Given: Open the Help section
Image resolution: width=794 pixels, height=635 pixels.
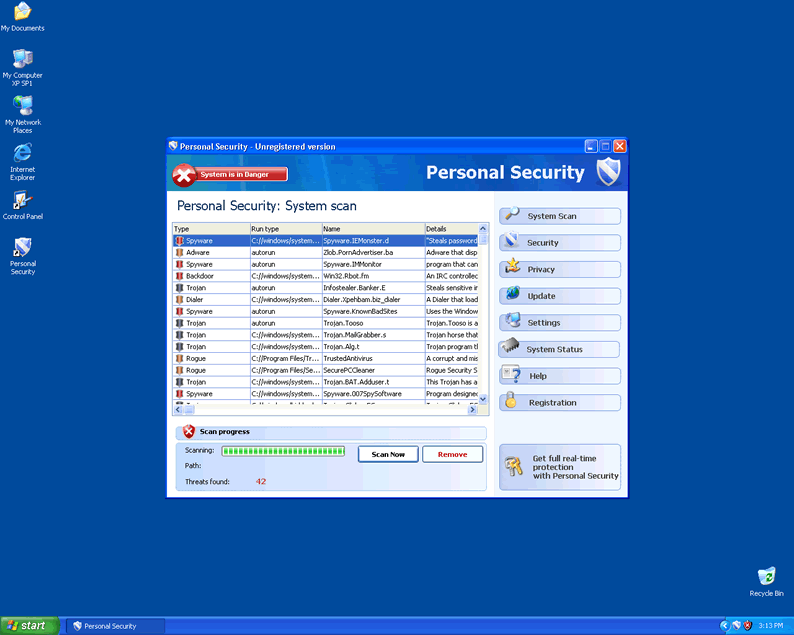Looking at the screenshot, I should 560,376.
